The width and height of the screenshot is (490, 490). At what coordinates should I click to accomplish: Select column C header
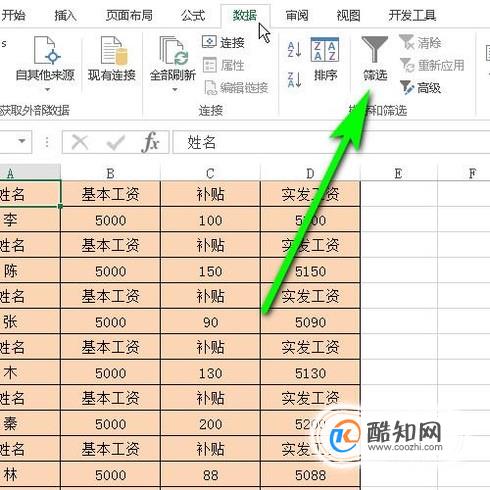[210, 173]
